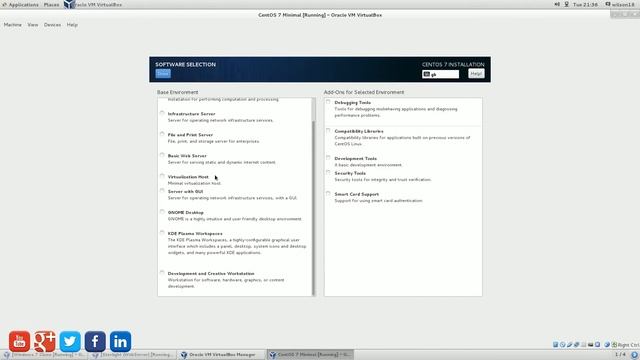This screenshot has height=360, width=640.
Task: Select the GNOME Desktop radio button
Action: (x=162, y=212)
